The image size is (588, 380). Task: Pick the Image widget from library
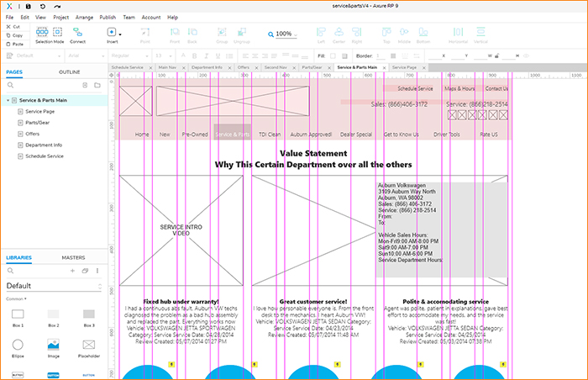53,344
